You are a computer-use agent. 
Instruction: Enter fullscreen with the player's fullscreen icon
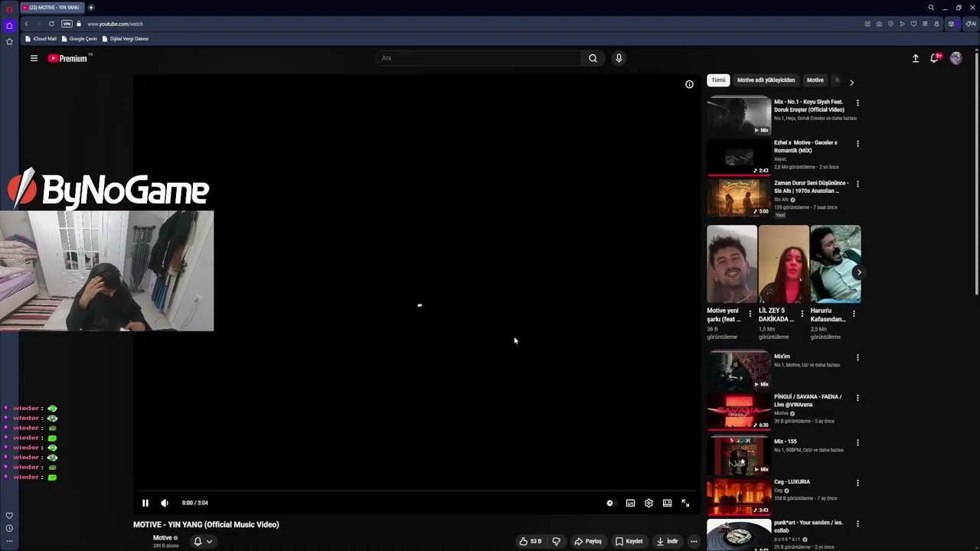685,503
